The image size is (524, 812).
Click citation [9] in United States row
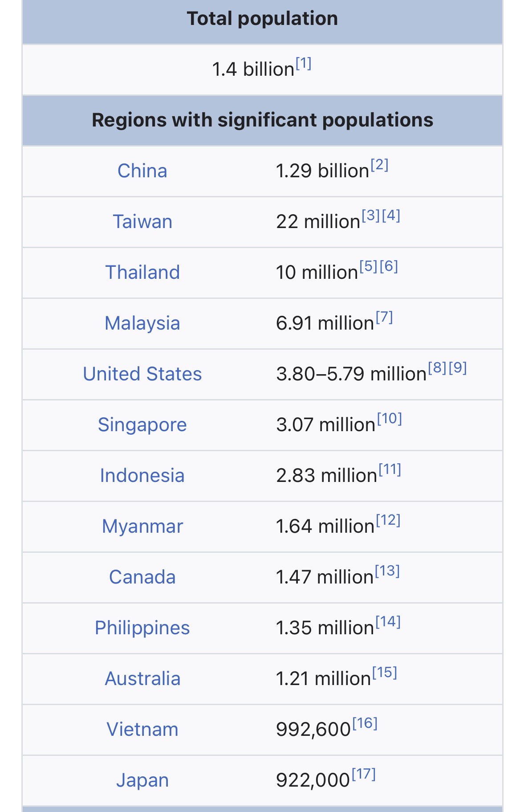click(x=458, y=368)
